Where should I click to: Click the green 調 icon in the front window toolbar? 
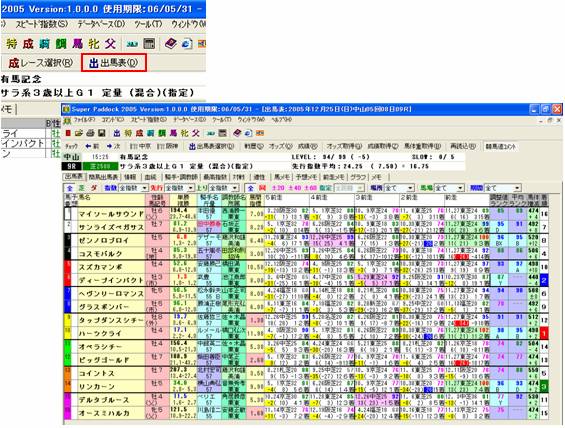coord(162,133)
